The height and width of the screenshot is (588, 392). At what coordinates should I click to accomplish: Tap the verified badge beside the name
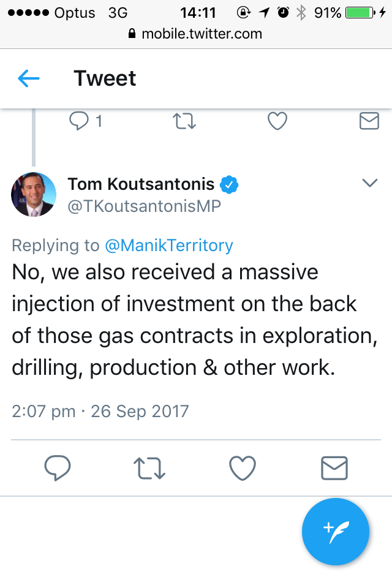coord(229,184)
